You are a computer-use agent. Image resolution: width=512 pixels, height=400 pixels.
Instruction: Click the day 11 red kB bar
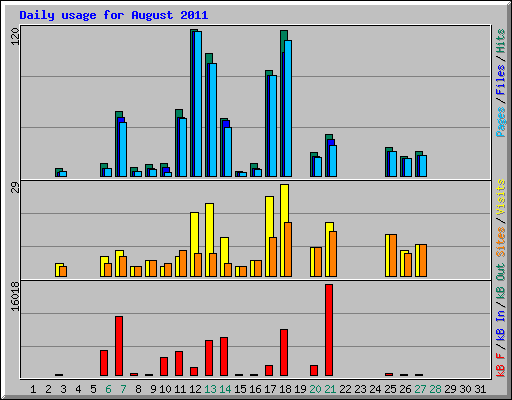pyautogui.click(x=179, y=364)
